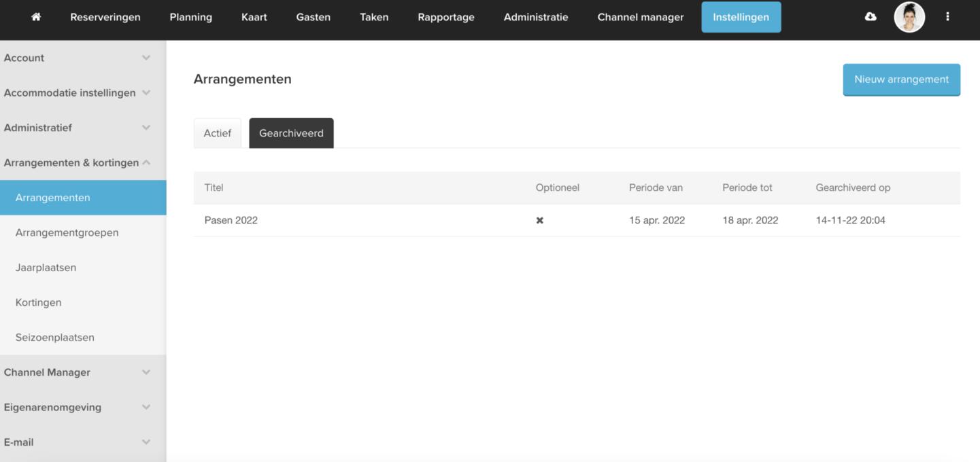Open Kortingen in the sidebar

point(38,303)
